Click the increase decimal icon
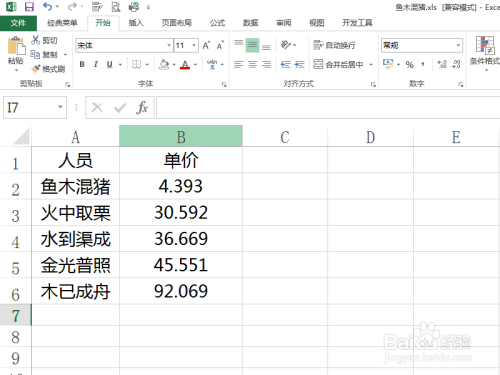Viewport: 500px width, 375px height. point(442,64)
